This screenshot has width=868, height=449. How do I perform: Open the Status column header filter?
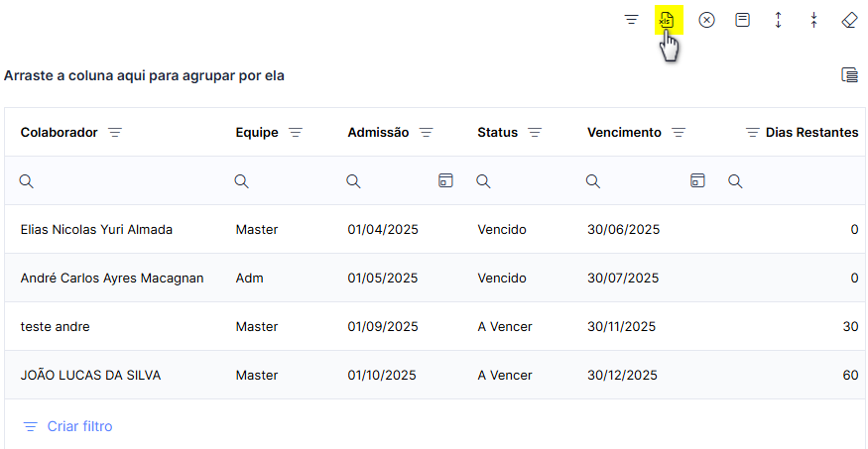[x=535, y=133]
